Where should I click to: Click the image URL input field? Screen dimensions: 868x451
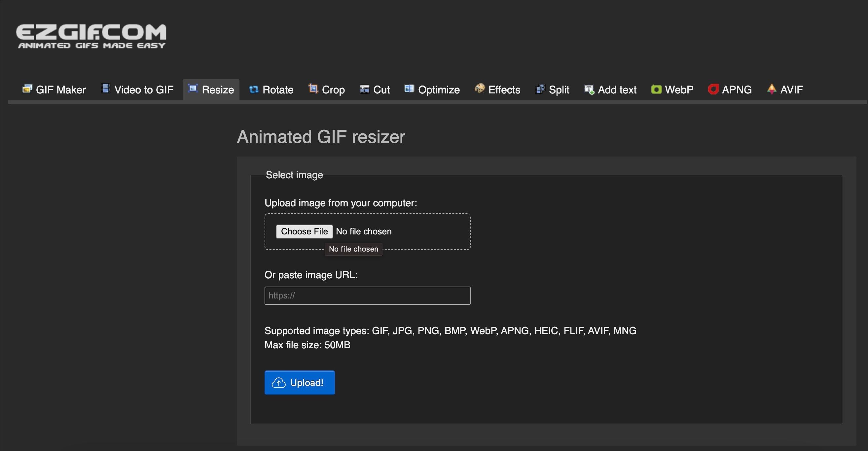(x=367, y=295)
